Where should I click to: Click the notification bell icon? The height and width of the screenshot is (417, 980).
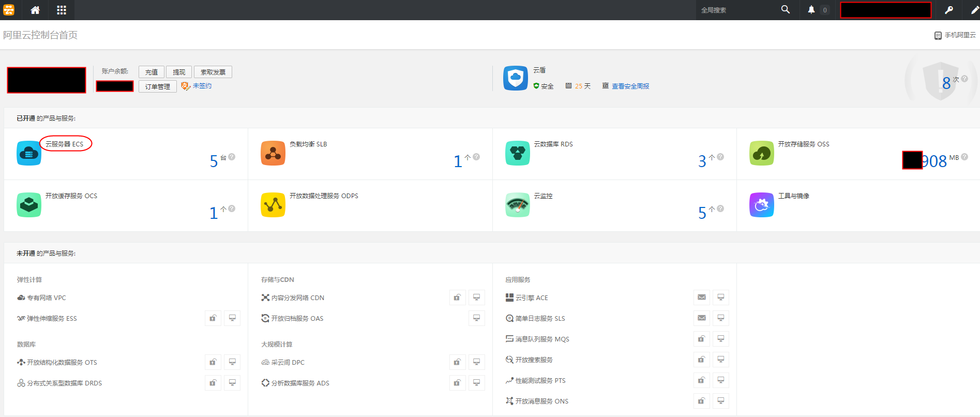click(x=811, y=10)
